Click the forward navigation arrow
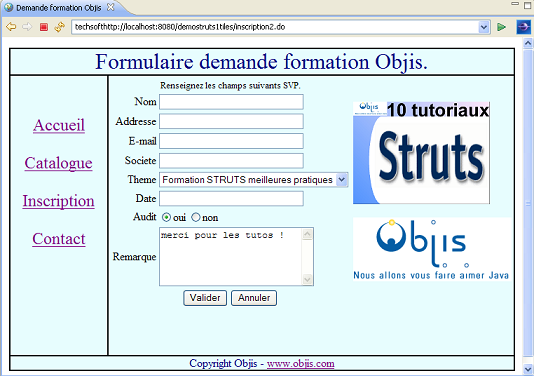This screenshot has height=376, width=534. 27,27
